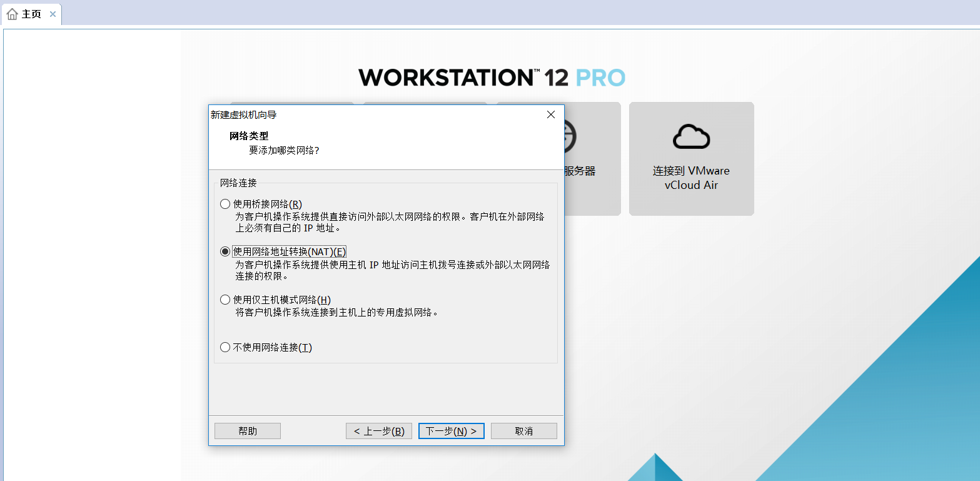The image size is (980, 481).
Task: Click the NAT option description text
Action: pos(393,270)
